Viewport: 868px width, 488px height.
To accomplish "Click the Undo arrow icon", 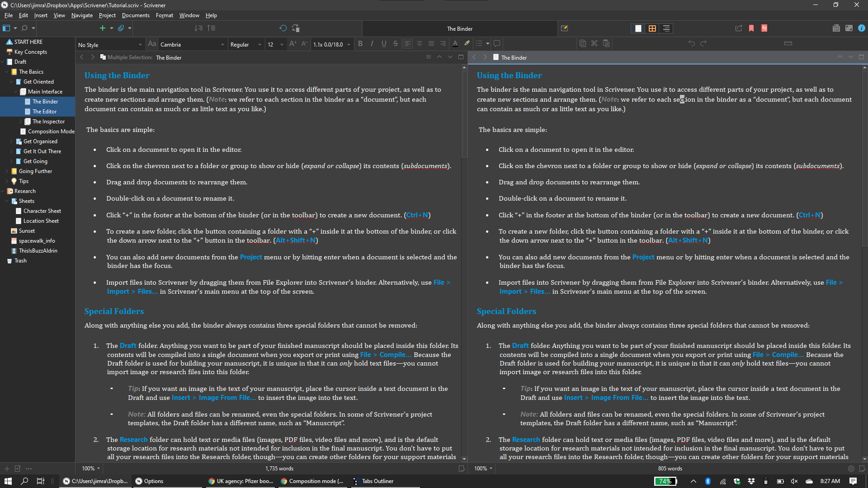I will pos(692,43).
